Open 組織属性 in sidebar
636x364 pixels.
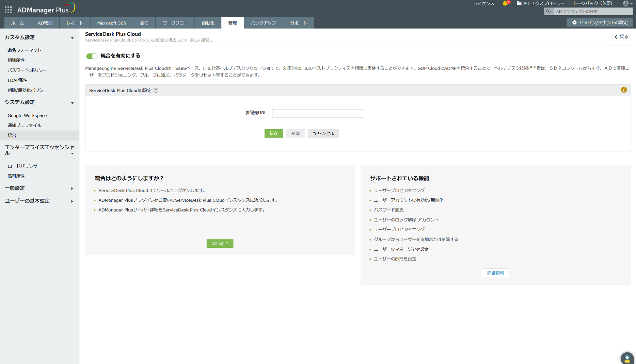point(16,60)
